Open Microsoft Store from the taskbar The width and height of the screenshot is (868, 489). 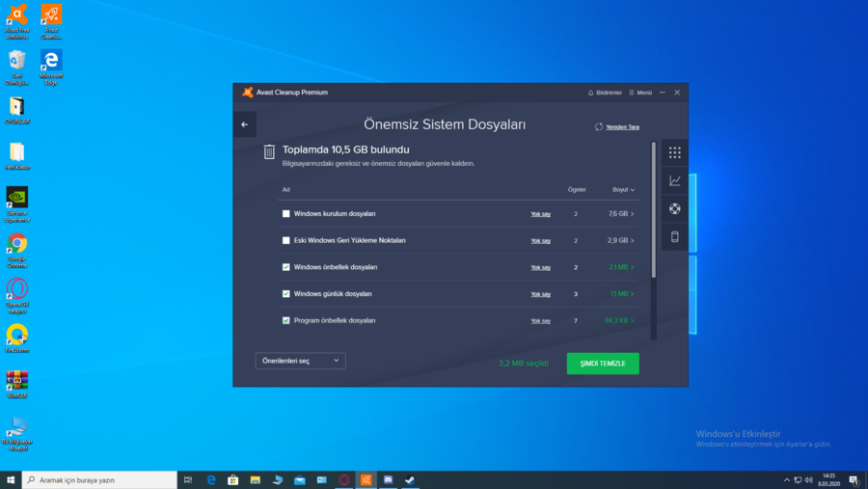tap(233, 480)
